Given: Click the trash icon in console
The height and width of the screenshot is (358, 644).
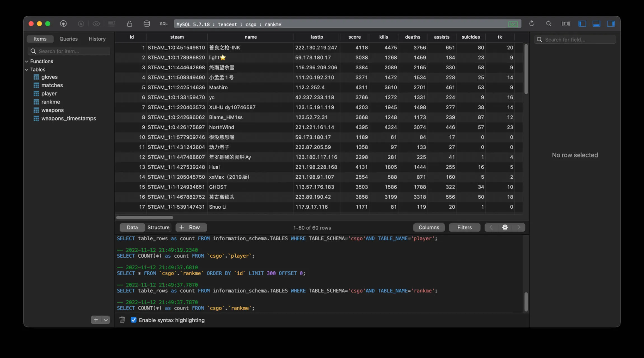Looking at the screenshot, I should click(122, 320).
